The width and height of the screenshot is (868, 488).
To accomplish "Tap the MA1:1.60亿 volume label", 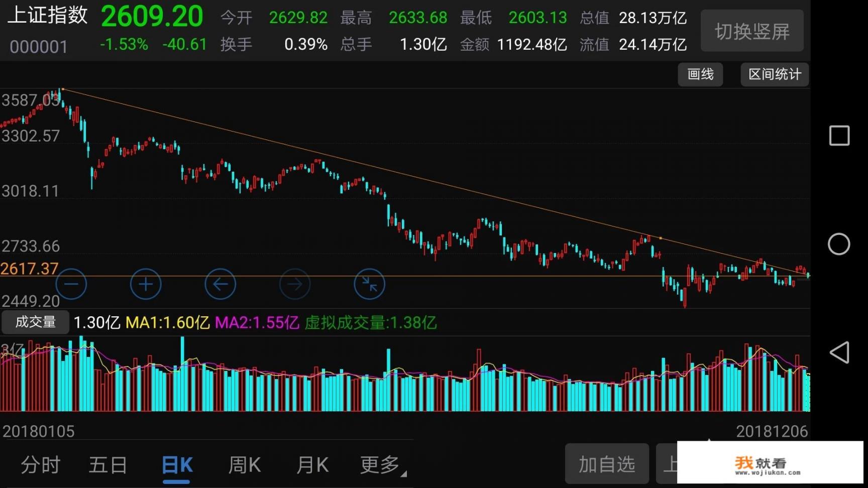I will tap(167, 322).
